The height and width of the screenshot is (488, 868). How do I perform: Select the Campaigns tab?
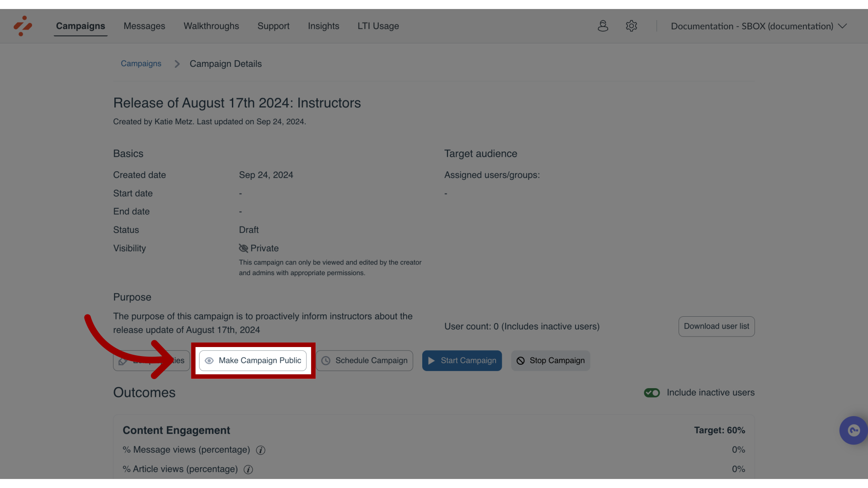point(80,26)
